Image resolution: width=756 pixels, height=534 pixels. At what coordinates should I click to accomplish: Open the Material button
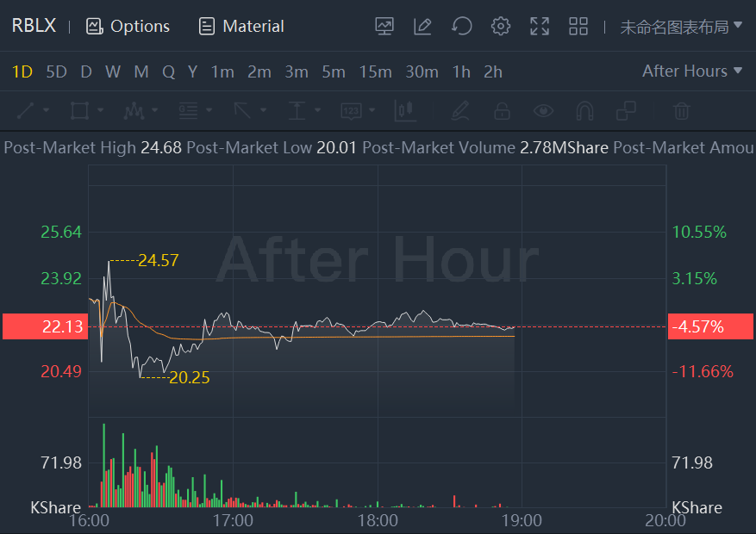(x=241, y=26)
